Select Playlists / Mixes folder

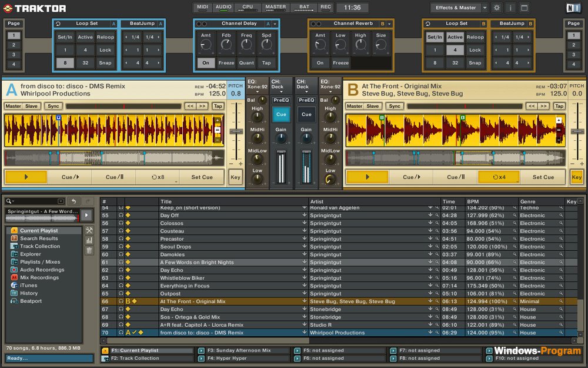pyautogui.click(x=40, y=262)
